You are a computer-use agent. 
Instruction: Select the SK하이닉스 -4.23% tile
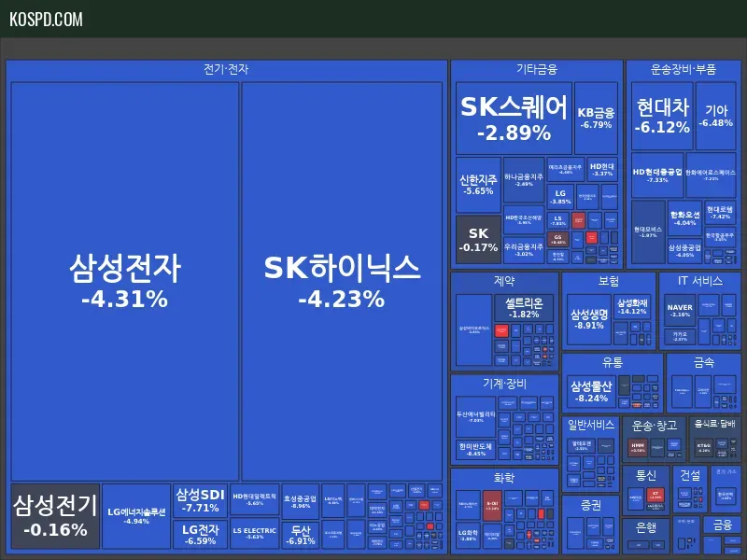point(342,282)
